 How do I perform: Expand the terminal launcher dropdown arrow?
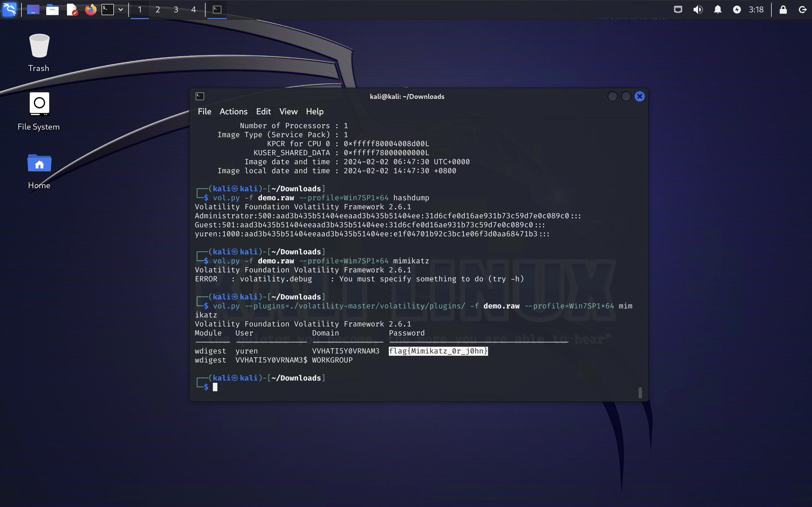[x=120, y=9]
